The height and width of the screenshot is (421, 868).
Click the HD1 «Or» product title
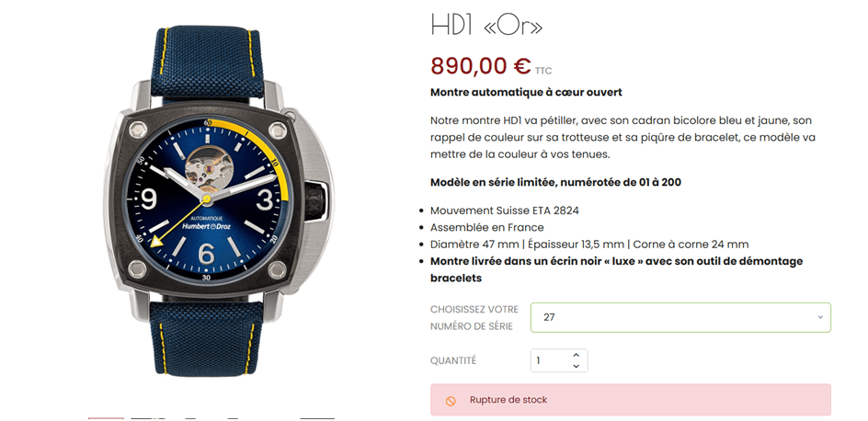pyautogui.click(x=486, y=26)
